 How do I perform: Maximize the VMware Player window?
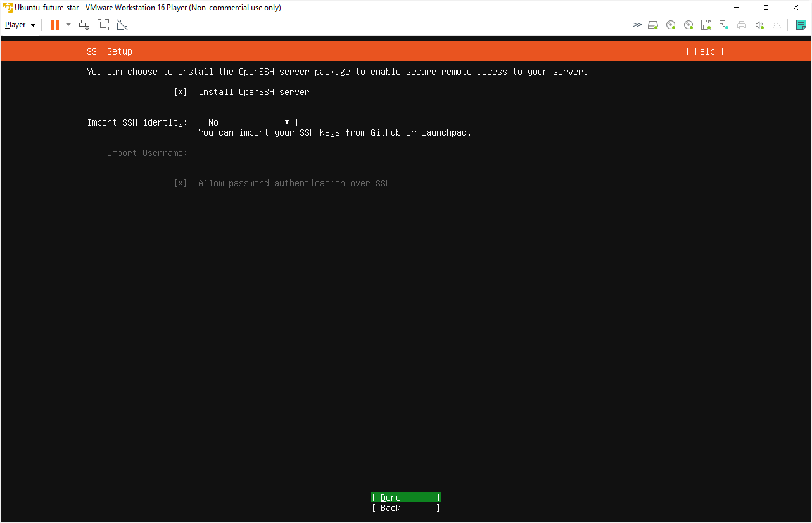pos(766,8)
